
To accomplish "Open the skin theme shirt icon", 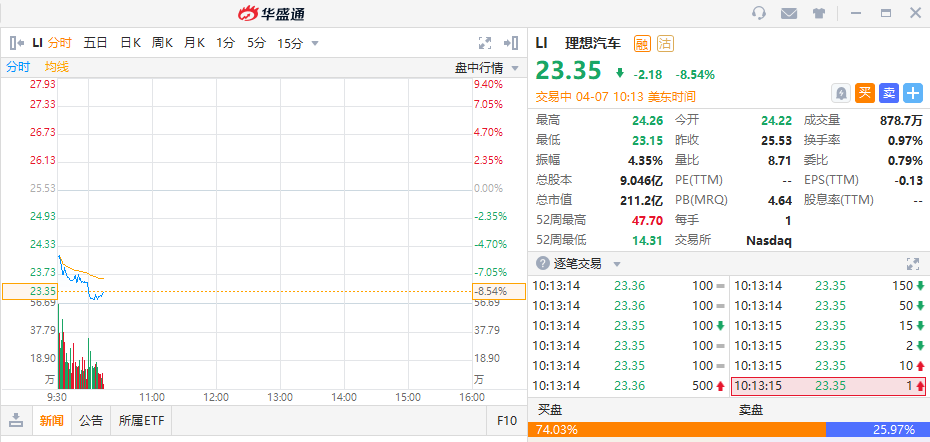I will click(819, 13).
